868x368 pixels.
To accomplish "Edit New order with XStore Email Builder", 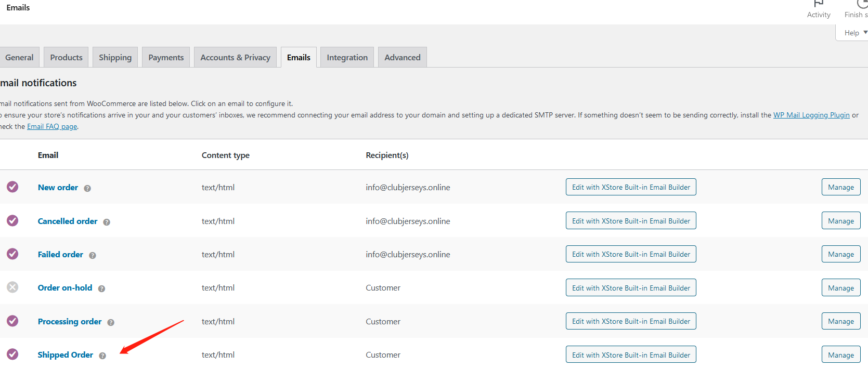I will pos(631,187).
